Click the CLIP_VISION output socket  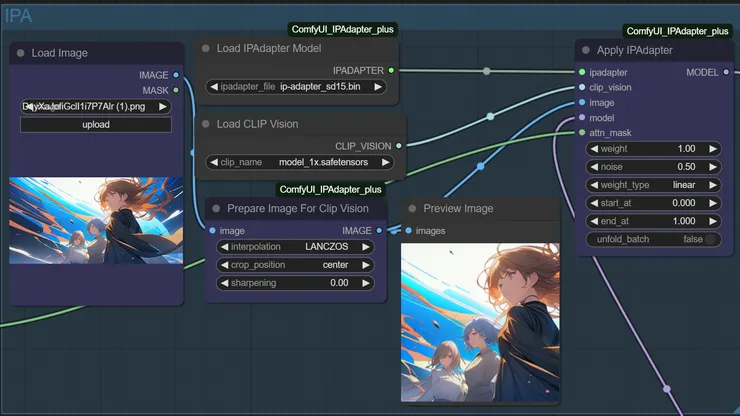(399, 146)
